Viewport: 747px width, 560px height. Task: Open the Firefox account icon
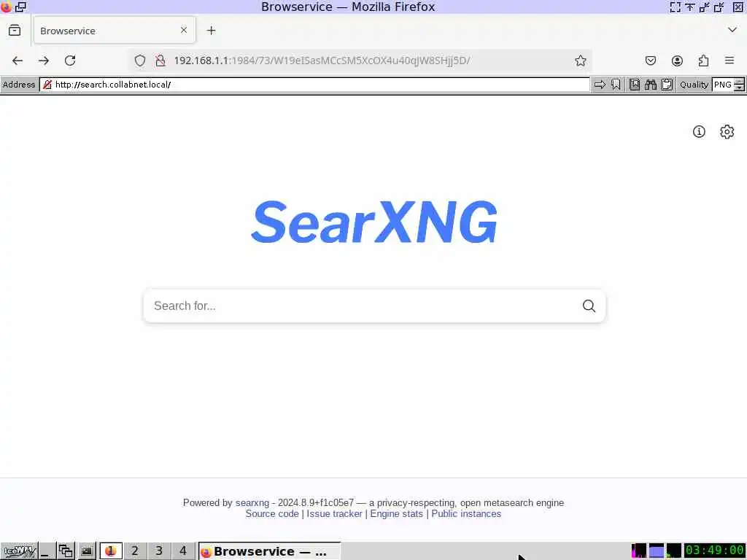(677, 61)
